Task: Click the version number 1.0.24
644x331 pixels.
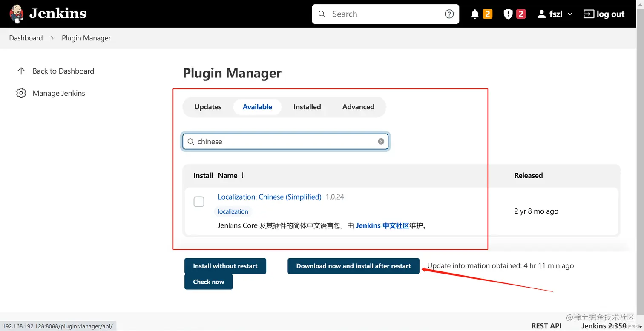Action: pos(335,197)
